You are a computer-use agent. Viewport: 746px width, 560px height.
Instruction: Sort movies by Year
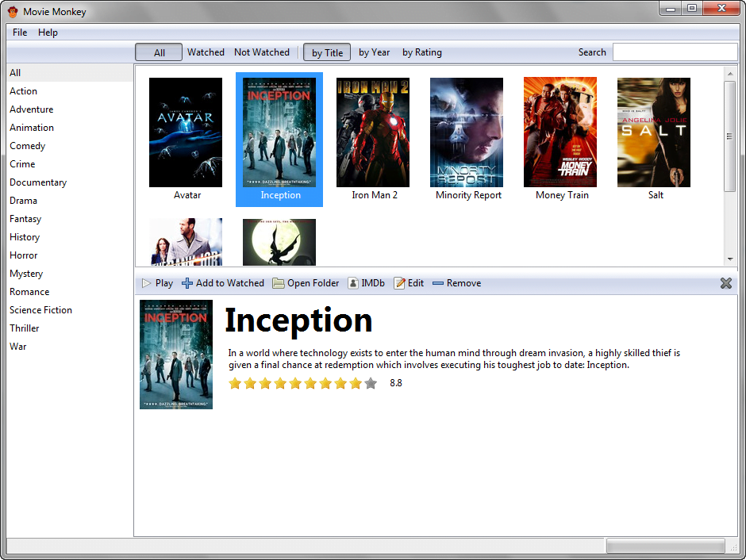coord(374,52)
